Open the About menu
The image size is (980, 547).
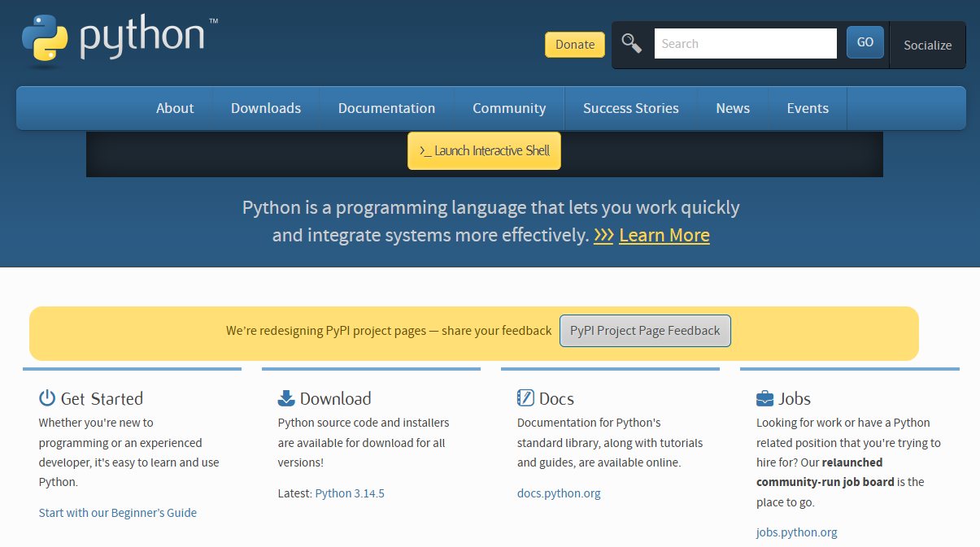175,108
